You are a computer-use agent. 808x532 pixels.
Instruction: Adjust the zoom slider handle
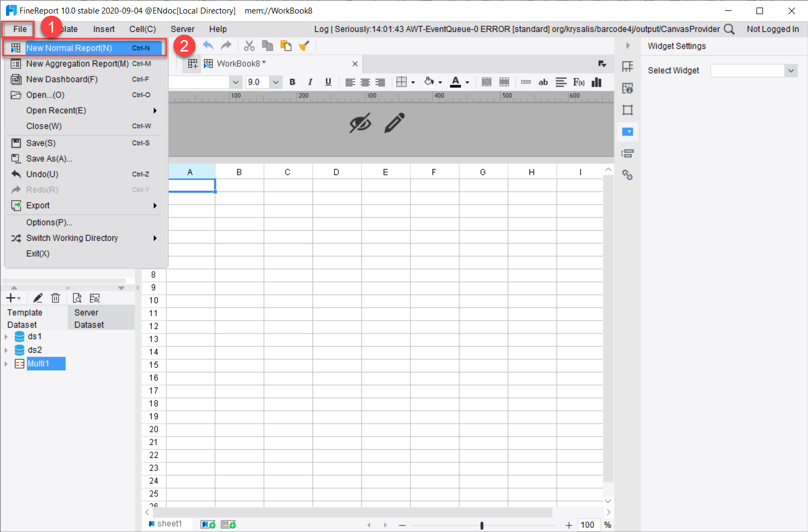(482, 525)
